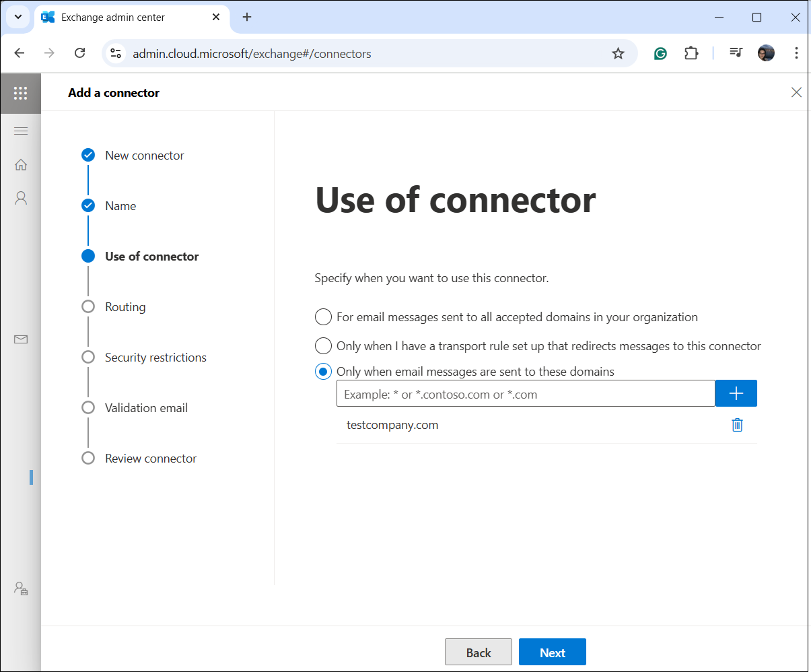The width and height of the screenshot is (811, 672).
Task: Open Roles icon at sidebar bottom
Action: pyautogui.click(x=21, y=588)
